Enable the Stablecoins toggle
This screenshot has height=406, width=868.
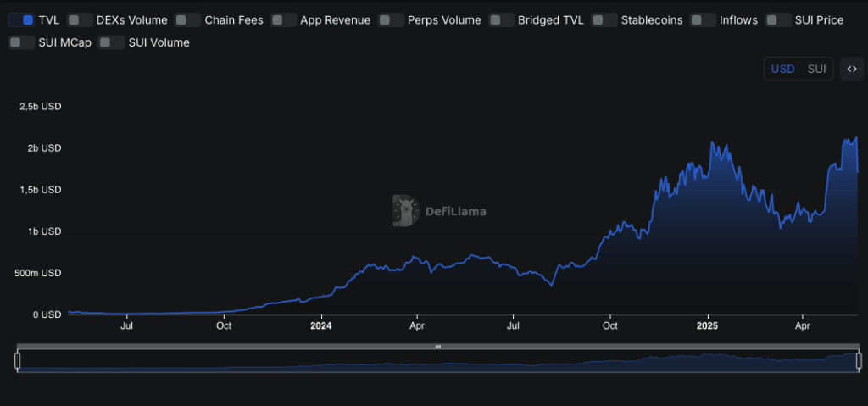(604, 19)
